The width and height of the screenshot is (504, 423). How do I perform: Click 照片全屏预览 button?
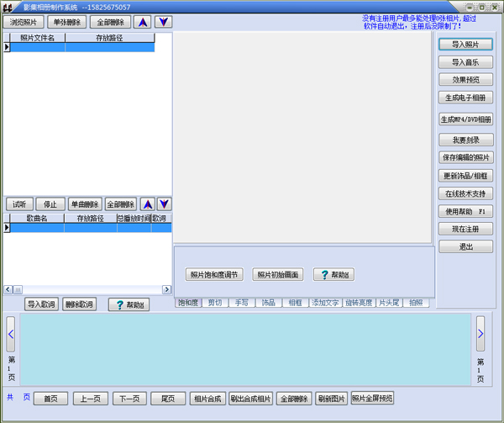pyautogui.click(x=372, y=399)
